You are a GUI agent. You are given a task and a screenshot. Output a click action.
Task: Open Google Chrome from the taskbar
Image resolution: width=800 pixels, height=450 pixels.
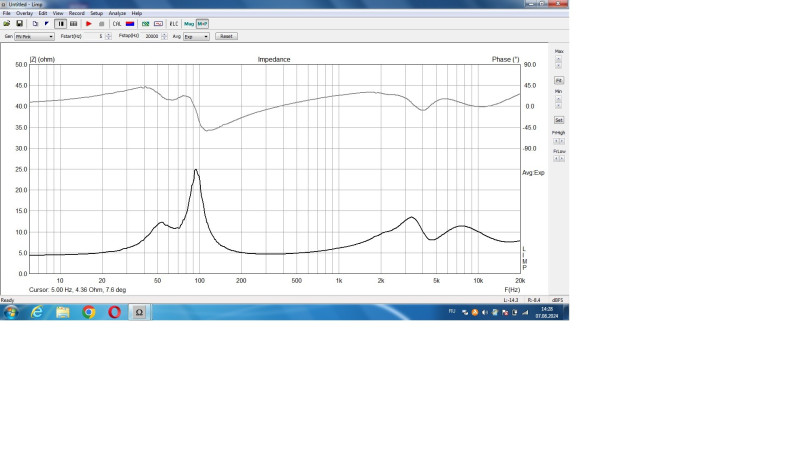(x=89, y=312)
